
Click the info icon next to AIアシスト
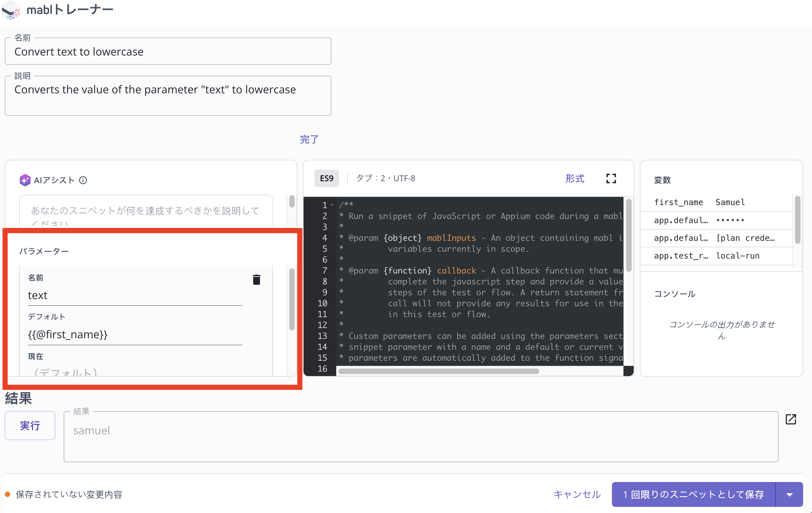(83, 180)
